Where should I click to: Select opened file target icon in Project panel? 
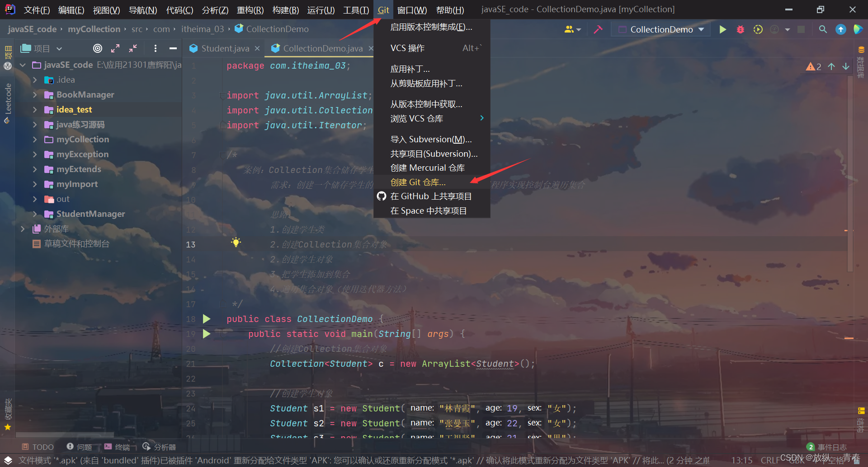click(x=97, y=48)
